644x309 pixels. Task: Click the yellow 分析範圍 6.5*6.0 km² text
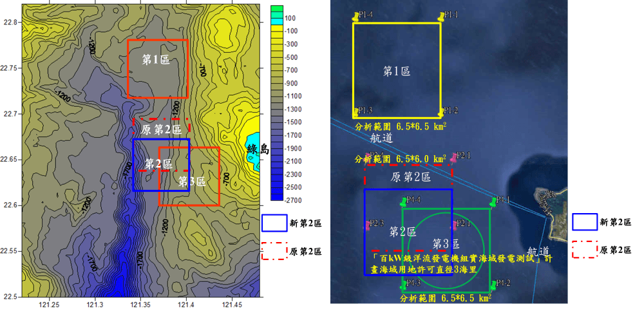coord(401,158)
